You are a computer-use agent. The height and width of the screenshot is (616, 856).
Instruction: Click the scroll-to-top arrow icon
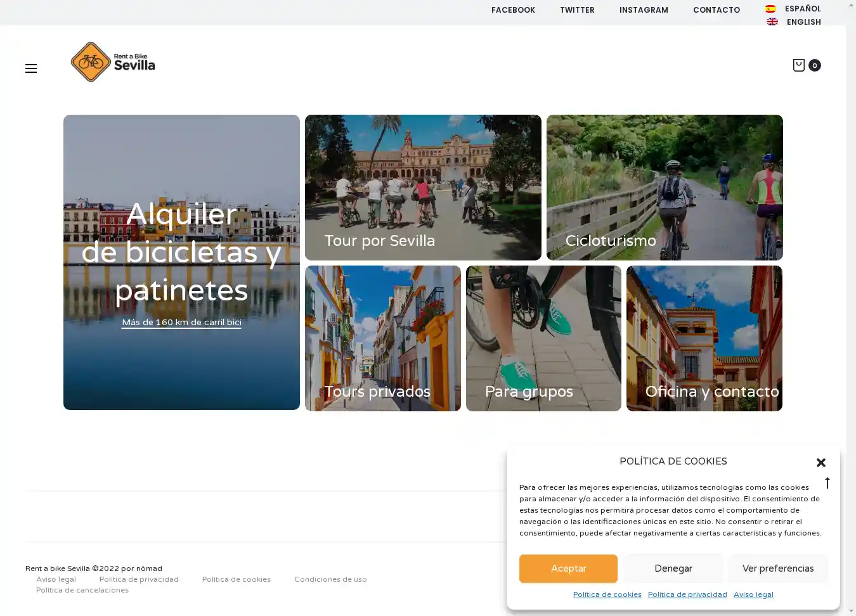pyautogui.click(x=827, y=483)
